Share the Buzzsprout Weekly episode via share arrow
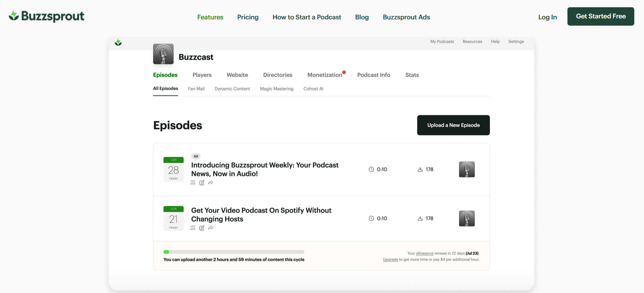The image size is (644, 293). [211, 183]
